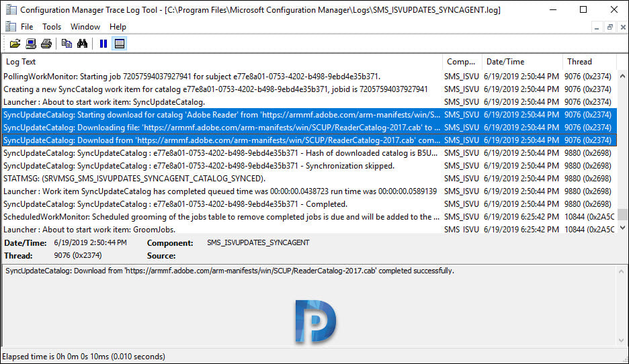Viewport: 629px width, 364px height.
Task: Select 'ScheduledWorkMonitor: Scheduled grooming' log row
Action: (309, 217)
